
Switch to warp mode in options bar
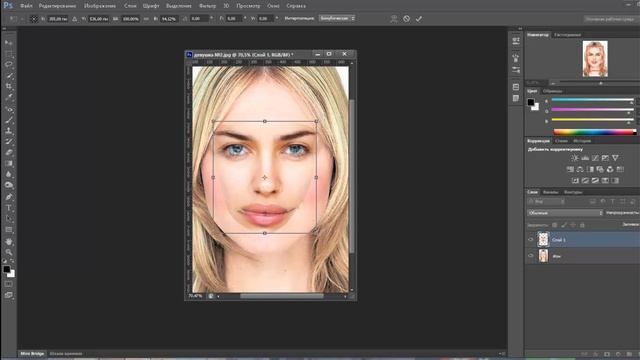click(x=394, y=19)
